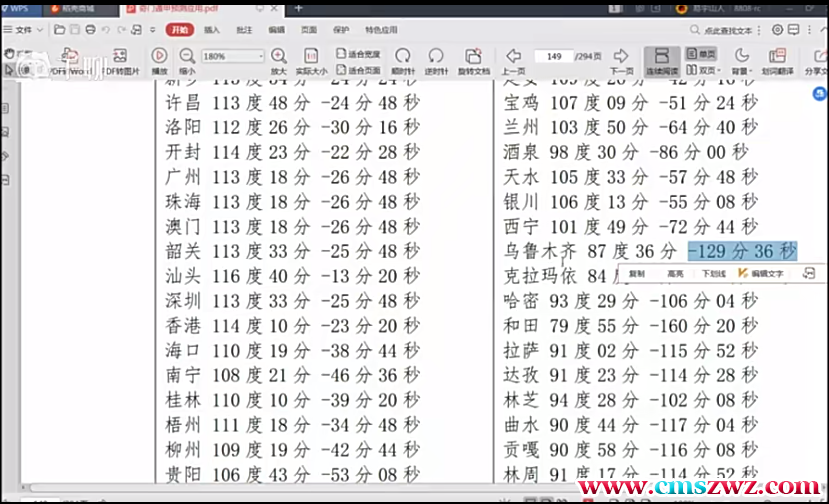Go to next page with 下一页 arrow
Viewport: 829px width, 504px height.
621,57
